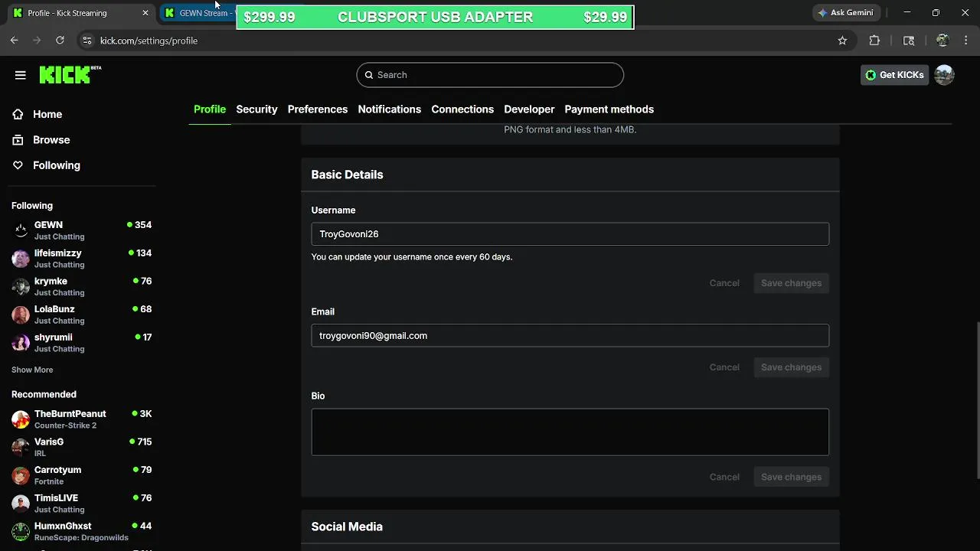Click the search magnifier icon
The image size is (980, 551).
click(369, 75)
